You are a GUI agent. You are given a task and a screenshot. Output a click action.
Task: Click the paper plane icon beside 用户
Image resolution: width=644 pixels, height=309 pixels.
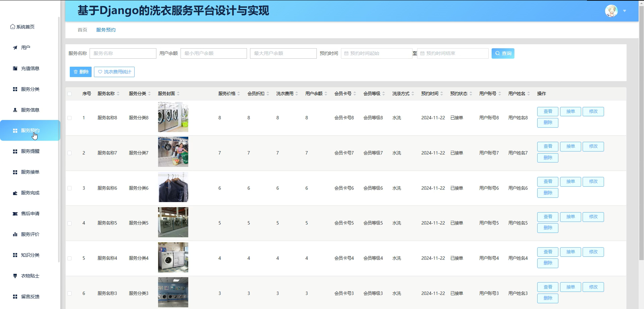click(x=15, y=48)
